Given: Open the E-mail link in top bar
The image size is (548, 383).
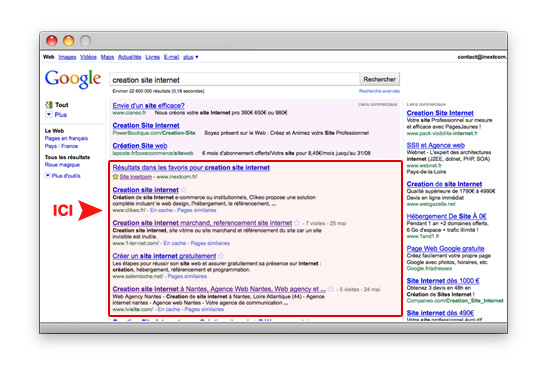Looking at the screenshot, I should [171, 57].
